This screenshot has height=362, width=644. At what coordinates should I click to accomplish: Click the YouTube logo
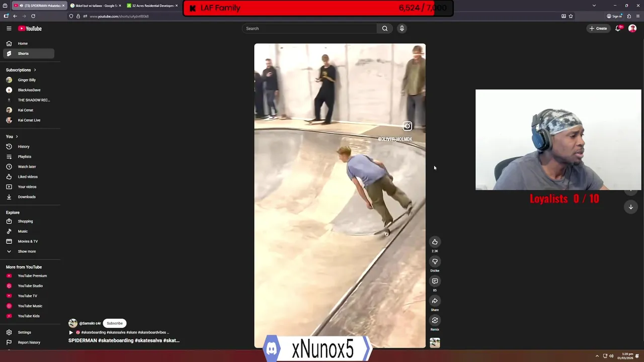click(30, 29)
